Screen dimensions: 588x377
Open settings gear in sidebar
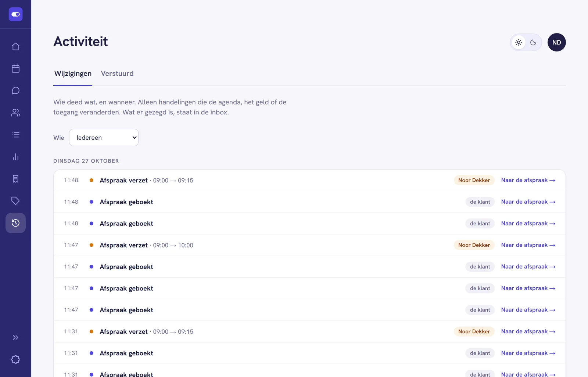15,360
